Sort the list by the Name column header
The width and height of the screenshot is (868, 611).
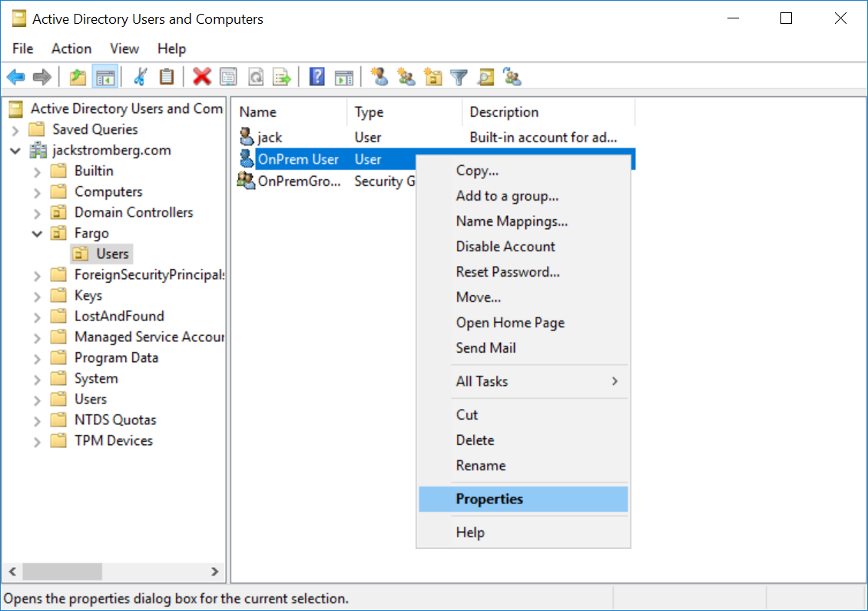(290, 112)
